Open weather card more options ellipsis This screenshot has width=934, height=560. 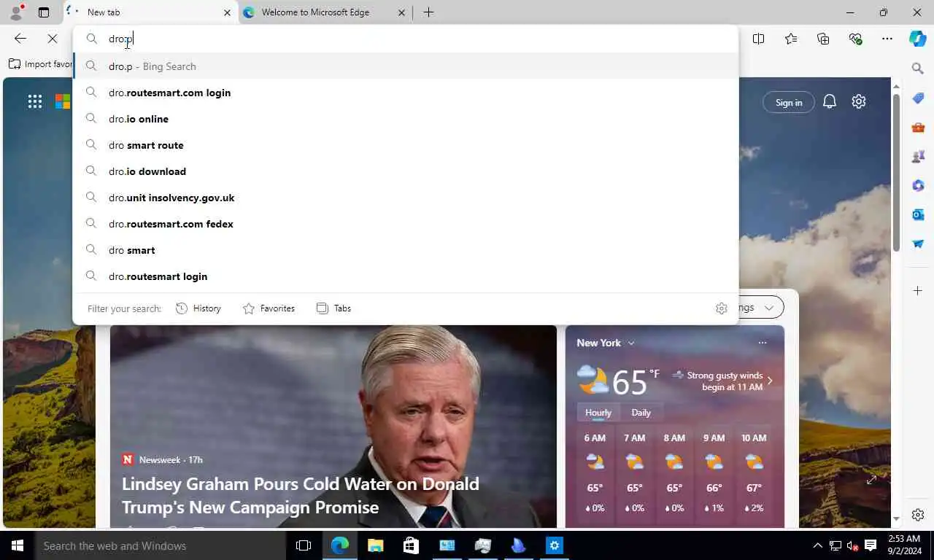pyautogui.click(x=763, y=343)
